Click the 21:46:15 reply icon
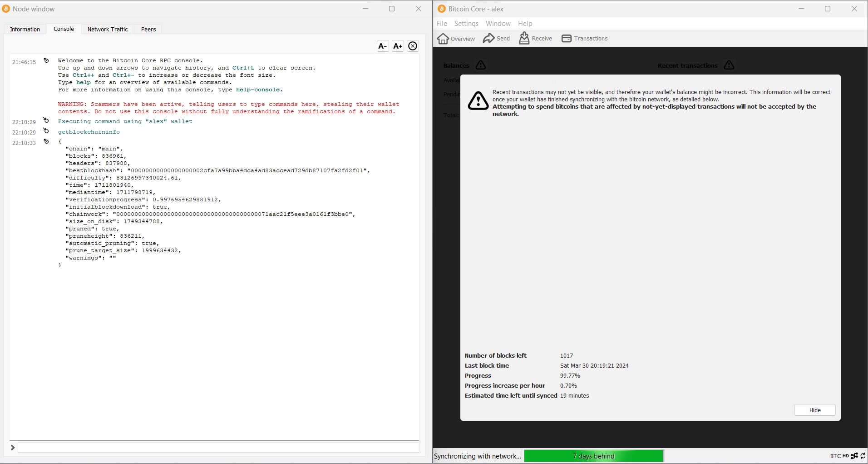 coord(46,60)
